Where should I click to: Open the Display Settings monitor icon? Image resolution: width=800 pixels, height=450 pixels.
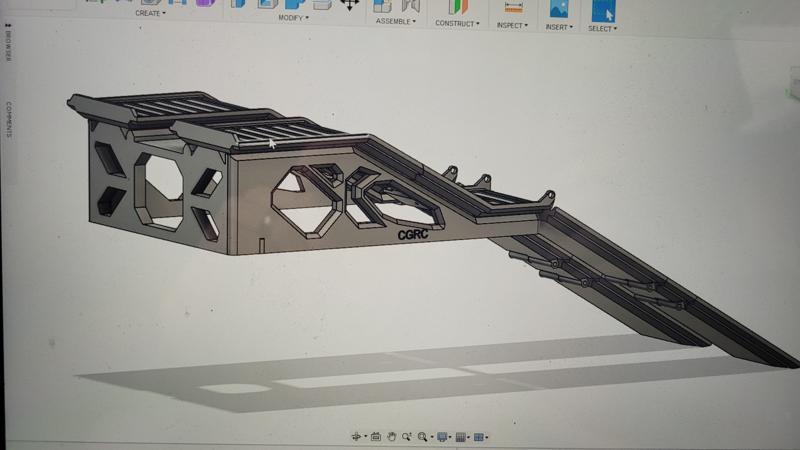[x=442, y=437]
